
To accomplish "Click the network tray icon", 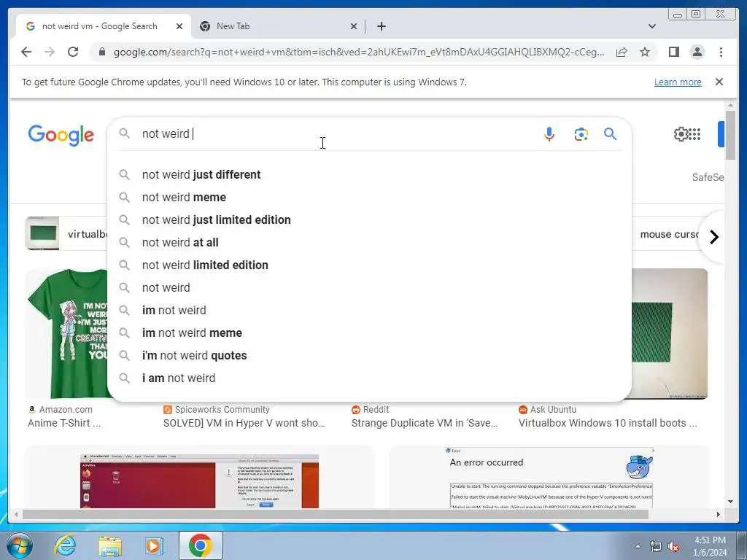I will pos(656,546).
